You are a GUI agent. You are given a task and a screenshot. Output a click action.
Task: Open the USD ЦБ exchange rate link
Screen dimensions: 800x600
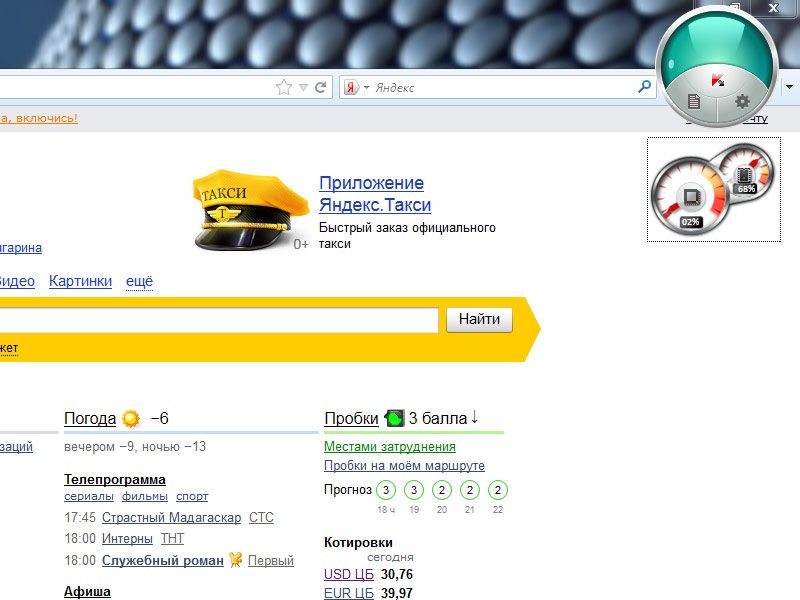(x=349, y=574)
